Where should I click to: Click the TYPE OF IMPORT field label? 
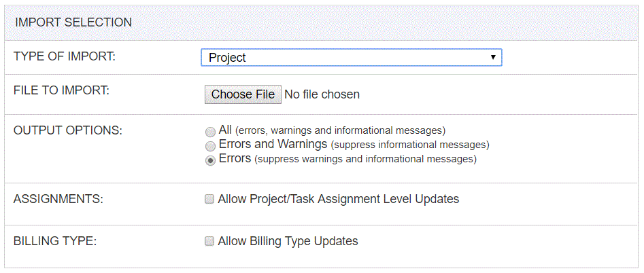click(x=65, y=56)
